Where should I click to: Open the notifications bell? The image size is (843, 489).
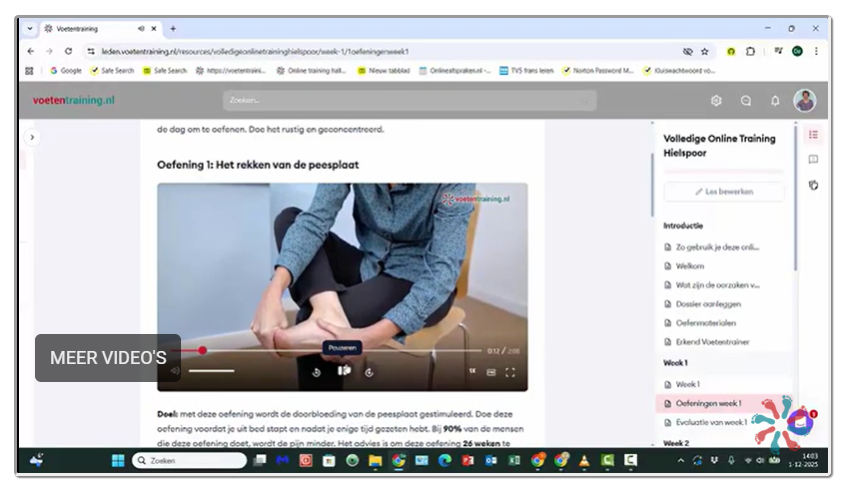click(775, 101)
